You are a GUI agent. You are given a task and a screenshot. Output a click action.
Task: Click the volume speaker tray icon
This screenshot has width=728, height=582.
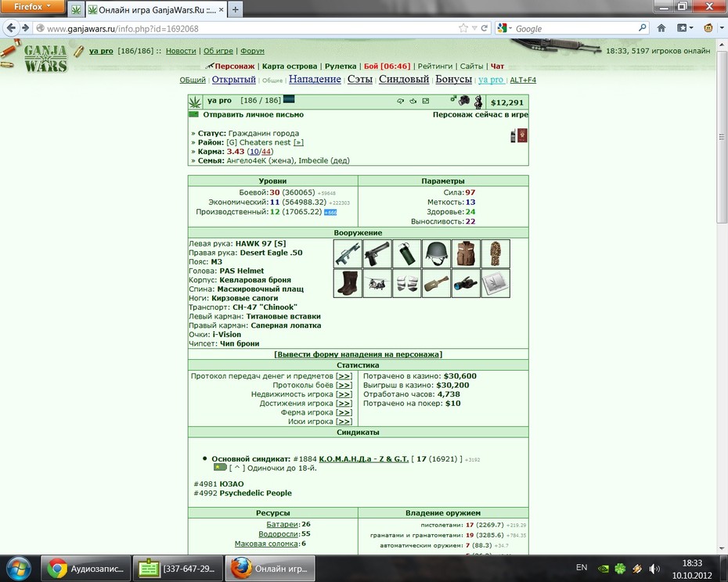click(x=654, y=568)
